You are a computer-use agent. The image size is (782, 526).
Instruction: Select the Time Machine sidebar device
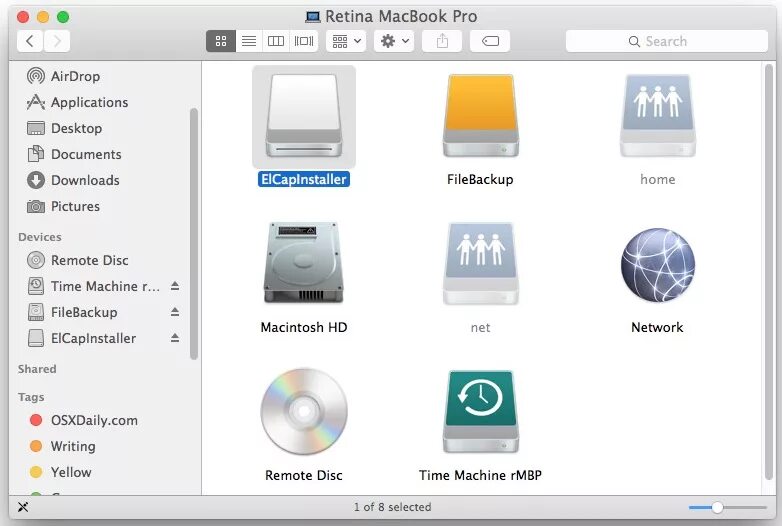coord(93,286)
